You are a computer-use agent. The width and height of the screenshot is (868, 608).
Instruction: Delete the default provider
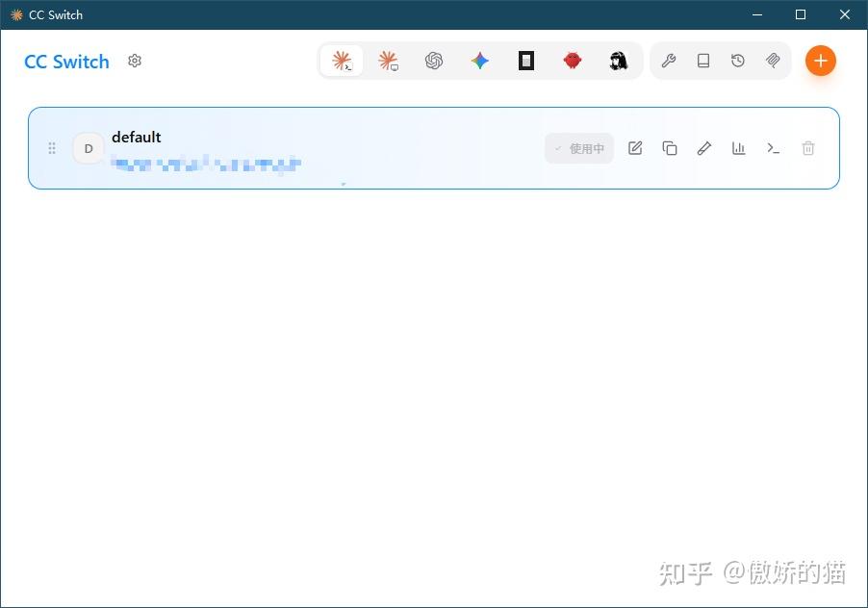pyautogui.click(x=808, y=148)
